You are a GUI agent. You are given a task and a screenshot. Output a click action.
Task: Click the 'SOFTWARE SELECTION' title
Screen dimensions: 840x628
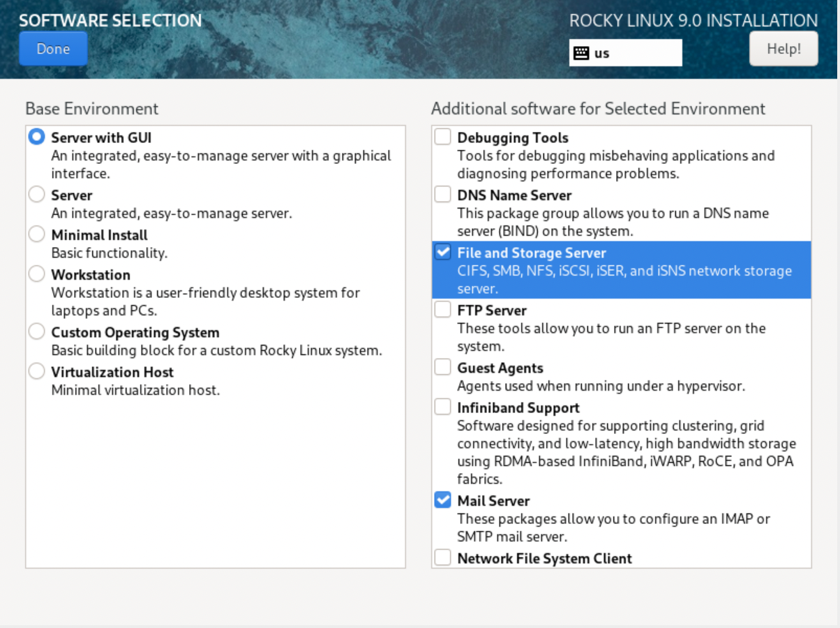pyautogui.click(x=110, y=20)
